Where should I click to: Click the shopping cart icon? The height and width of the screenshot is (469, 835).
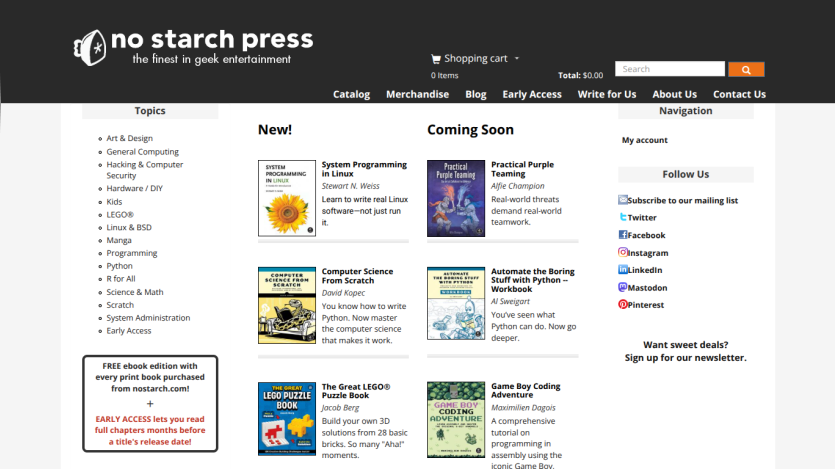pyautogui.click(x=436, y=59)
